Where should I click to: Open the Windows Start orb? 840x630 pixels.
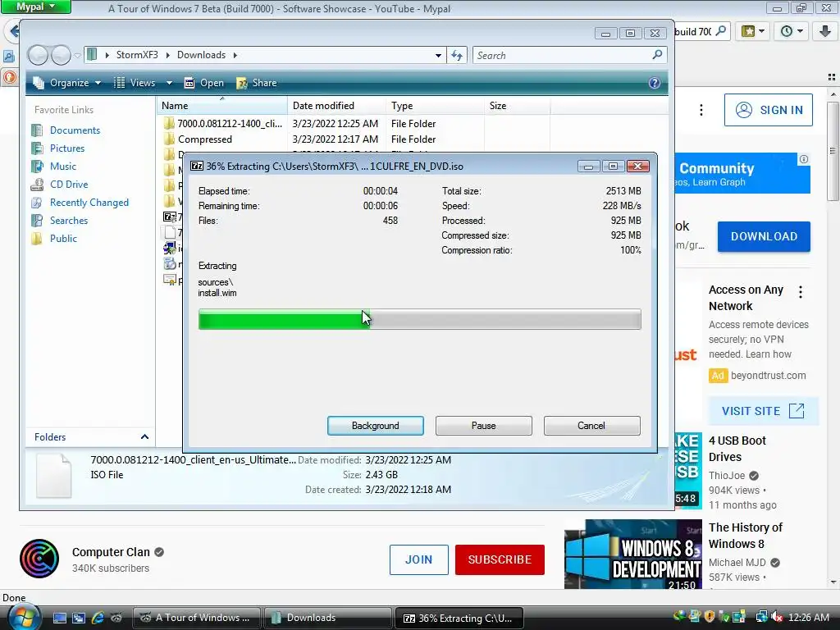tap(24, 617)
